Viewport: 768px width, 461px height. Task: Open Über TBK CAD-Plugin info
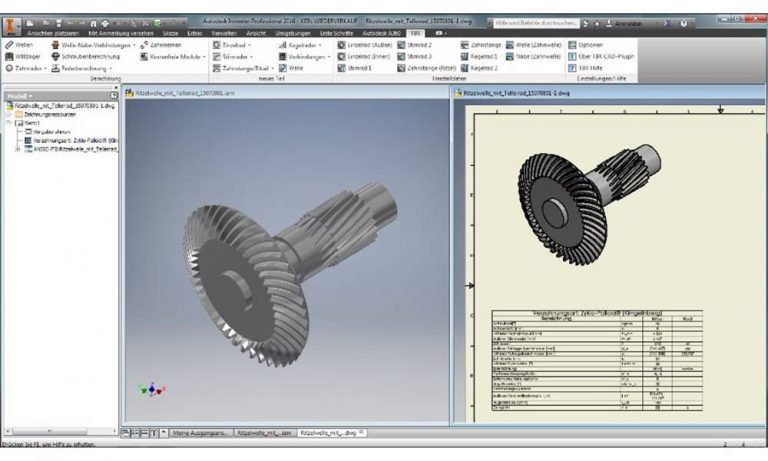(x=601, y=56)
